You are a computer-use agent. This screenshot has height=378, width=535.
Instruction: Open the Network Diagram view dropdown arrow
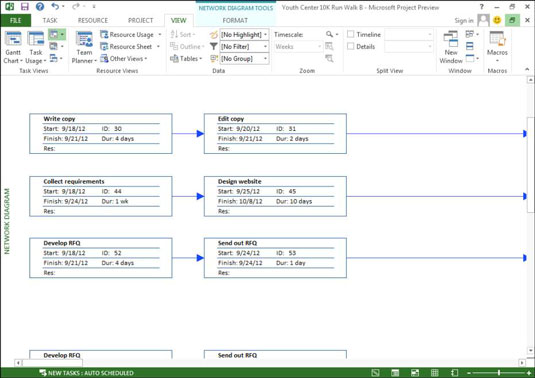tap(62, 34)
